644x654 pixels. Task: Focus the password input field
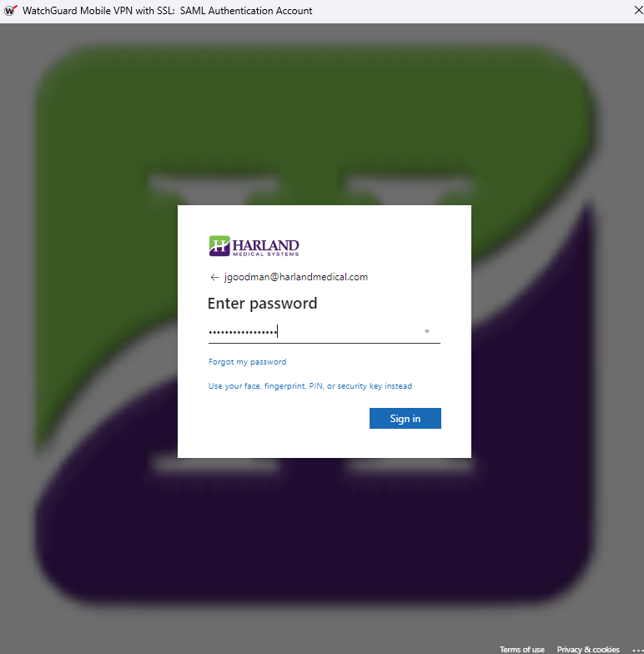(324, 332)
